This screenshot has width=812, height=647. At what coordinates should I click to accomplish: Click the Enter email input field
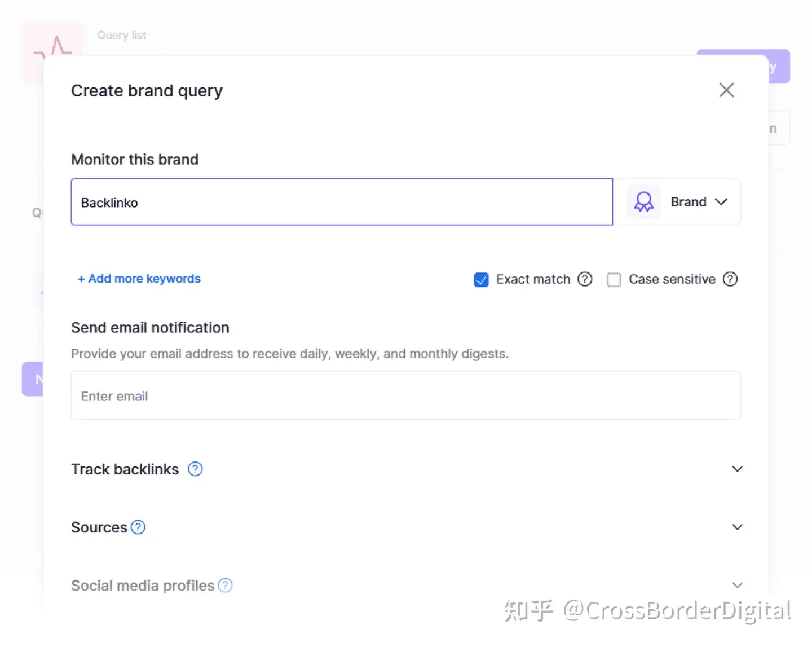405,396
